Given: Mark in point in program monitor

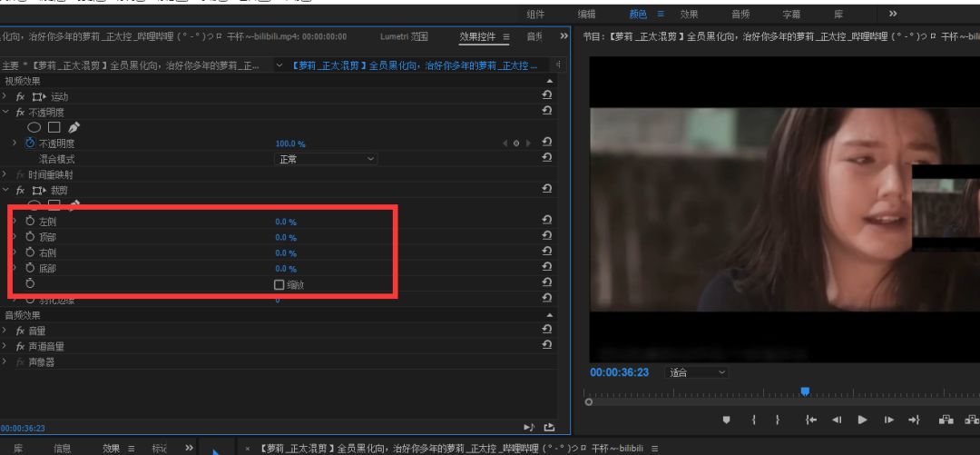Looking at the screenshot, I should [754, 420].
